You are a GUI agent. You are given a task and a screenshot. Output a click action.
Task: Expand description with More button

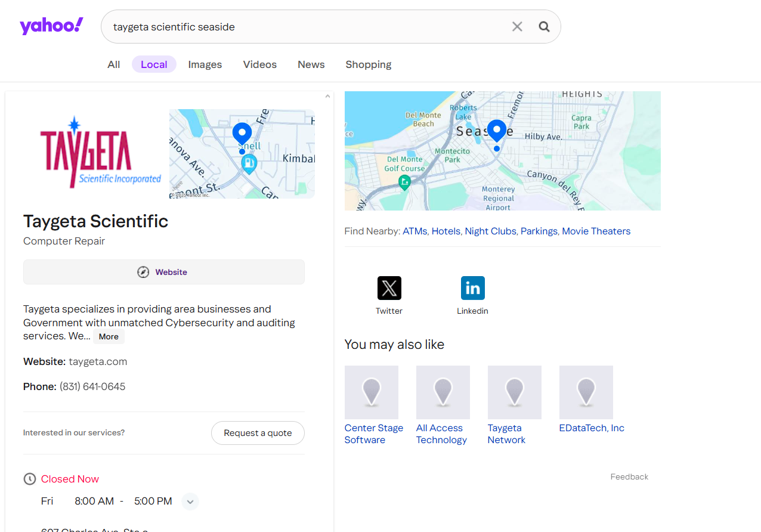pyautogui.click(x=109, y=337)
